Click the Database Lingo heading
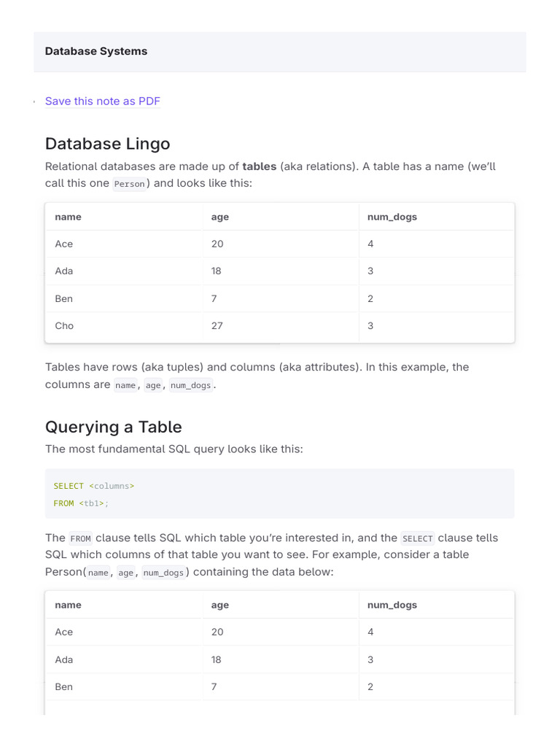The height and width of the screenshot is (747, 560). pyautogui.click(x=107, y=143)
